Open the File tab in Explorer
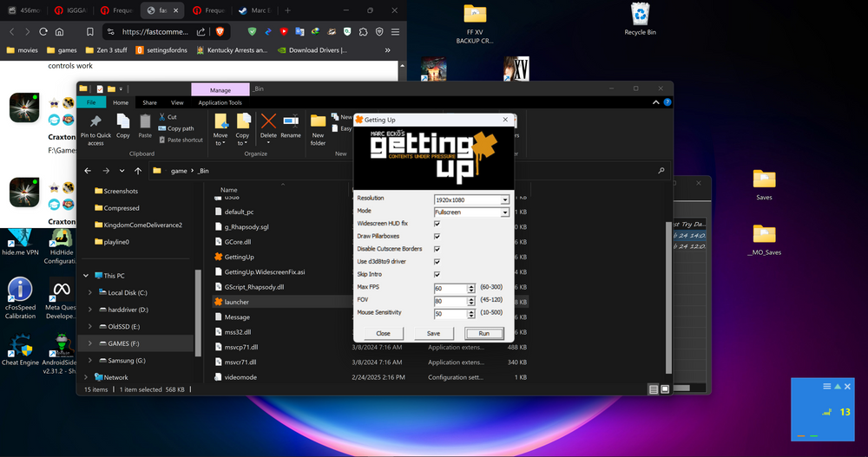Viewport: 868px width, 457px height. (x=91, y=102)
